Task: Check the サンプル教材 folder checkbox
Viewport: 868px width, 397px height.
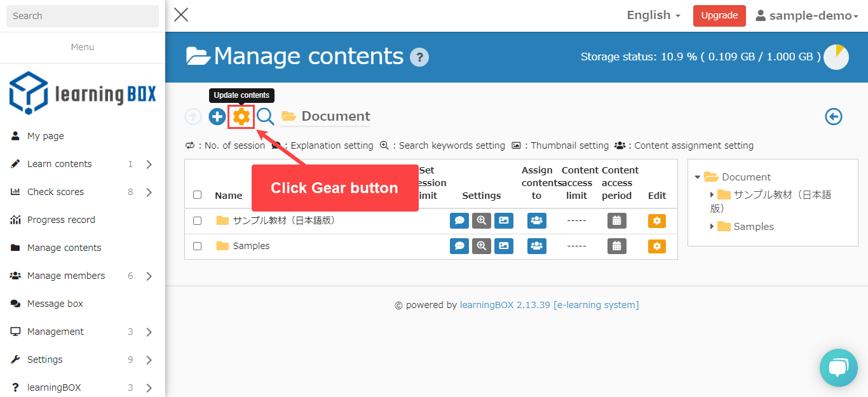Action: point(197,220)
